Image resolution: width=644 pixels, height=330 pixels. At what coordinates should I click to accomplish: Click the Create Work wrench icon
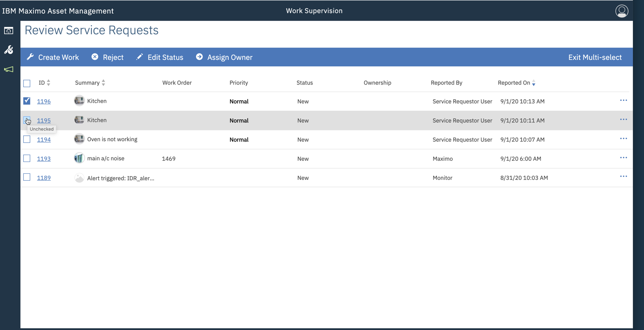[30, 57]
